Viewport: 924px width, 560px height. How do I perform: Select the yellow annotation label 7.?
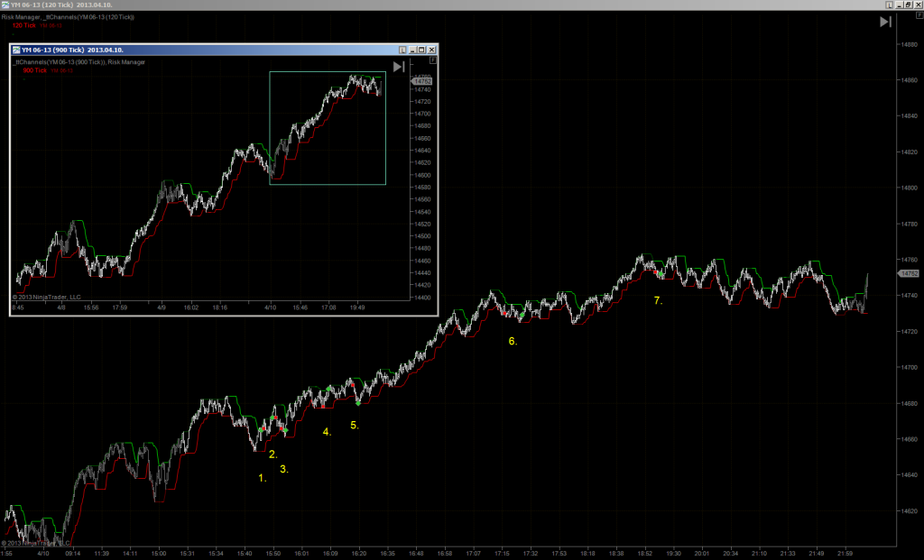[x=658, y=301]
